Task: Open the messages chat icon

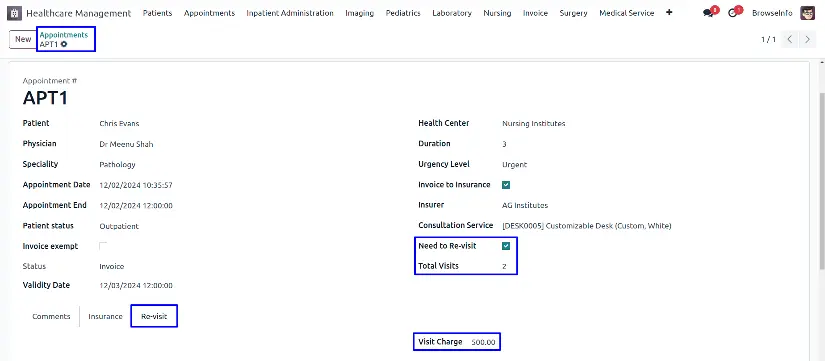Action: (708, 13)
